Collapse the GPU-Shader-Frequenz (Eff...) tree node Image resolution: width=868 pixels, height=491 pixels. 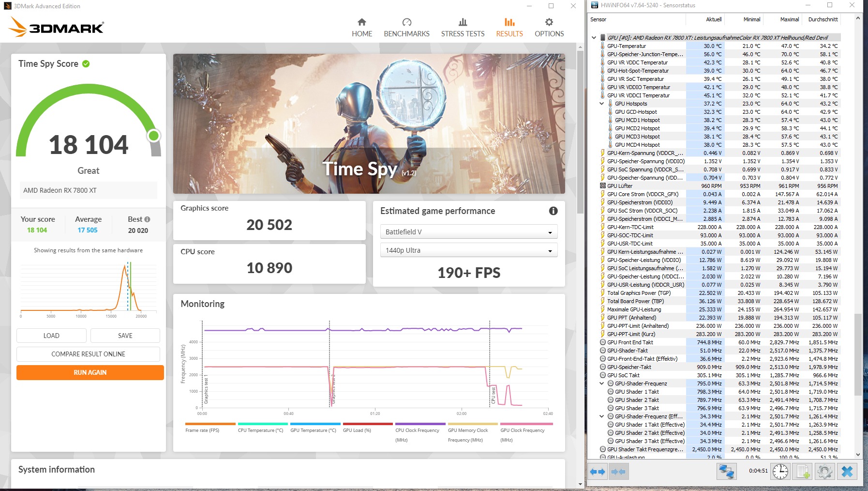click(x=602, y=416)
